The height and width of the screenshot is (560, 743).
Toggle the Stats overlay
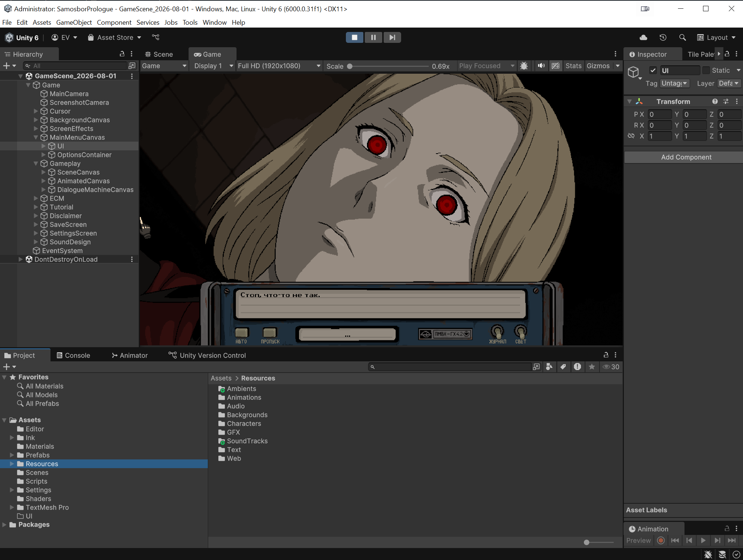pos(573,66)
